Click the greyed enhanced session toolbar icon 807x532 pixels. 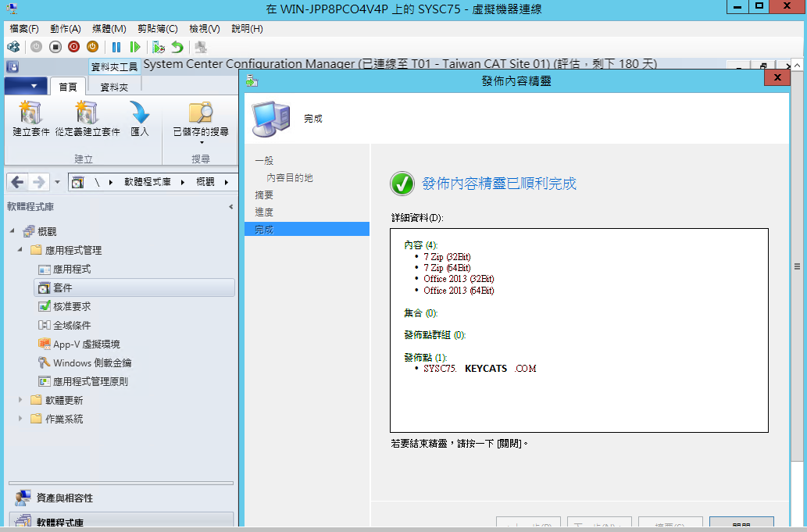201,48
